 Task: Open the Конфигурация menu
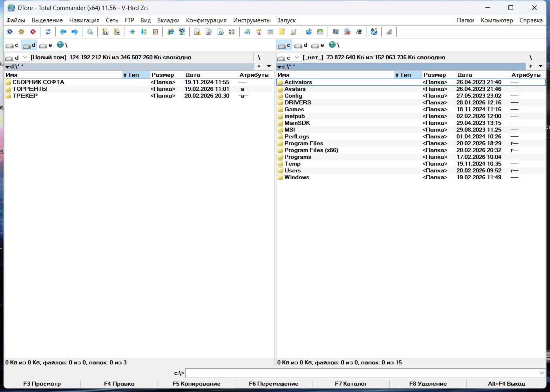[x=206, y=20]
